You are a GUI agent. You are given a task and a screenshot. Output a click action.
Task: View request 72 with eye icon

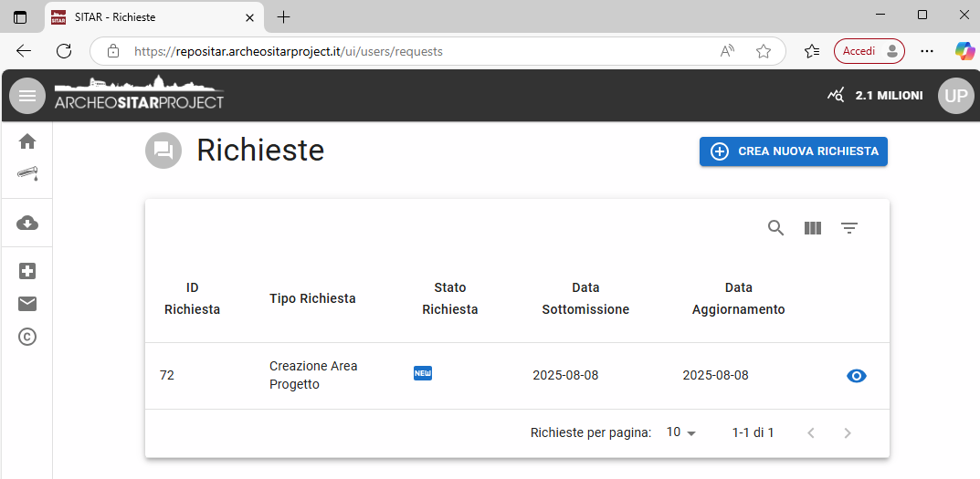pos(856,376)
